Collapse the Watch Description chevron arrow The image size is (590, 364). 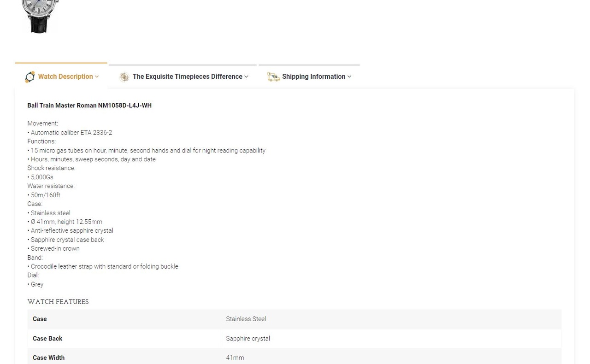coord(97,77)
